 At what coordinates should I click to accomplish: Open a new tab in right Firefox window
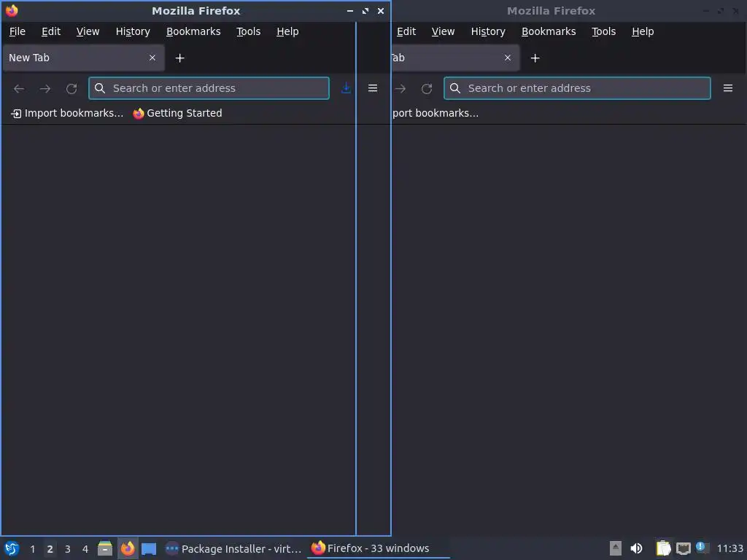(x=535, y=58)
